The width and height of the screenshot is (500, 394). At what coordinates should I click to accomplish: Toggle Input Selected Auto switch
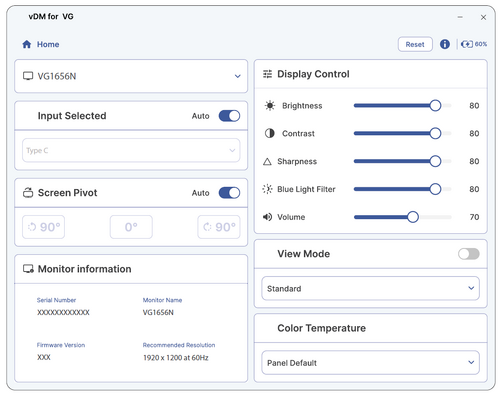pos(229,116)
